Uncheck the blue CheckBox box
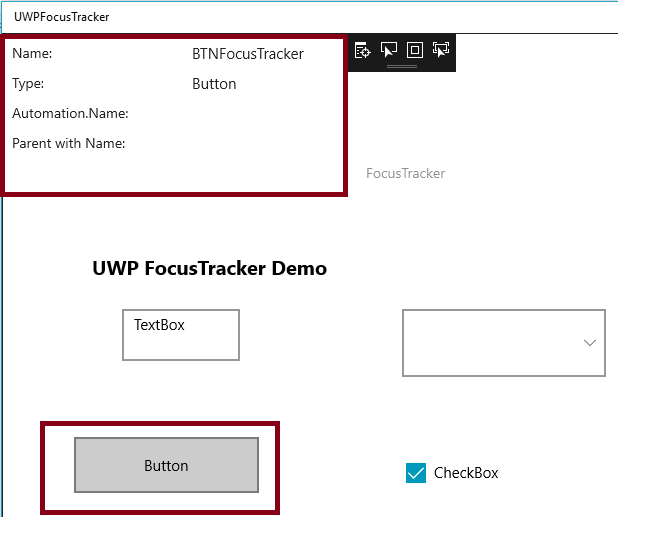The width and height of the screenshot is (649, 541). point(416,473)
